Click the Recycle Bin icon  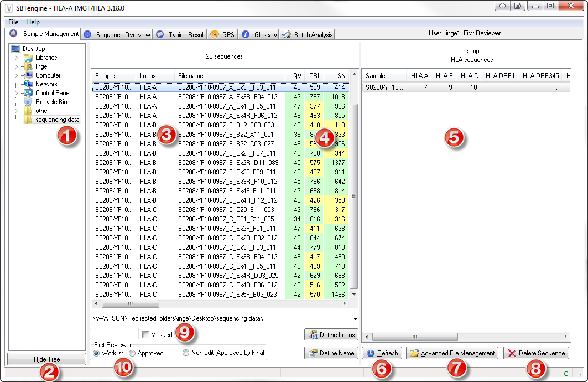pyautogui.click(x=28, y=102)
